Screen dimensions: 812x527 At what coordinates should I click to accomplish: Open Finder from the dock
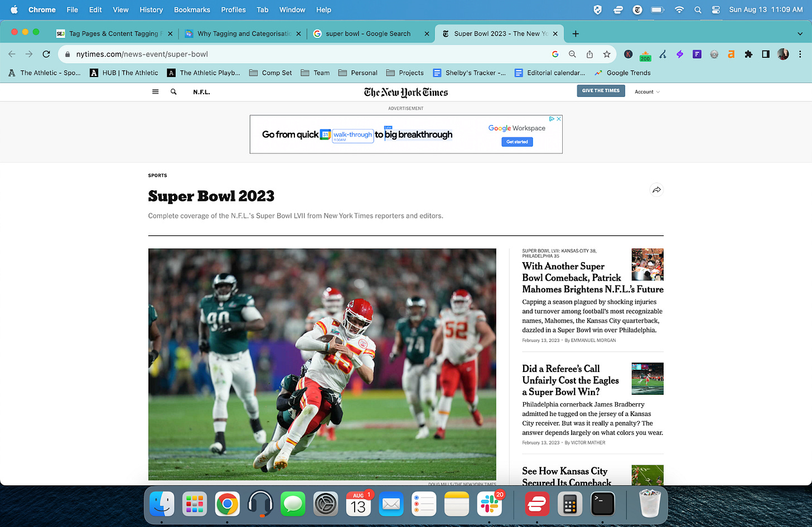click(x=162, y=504)
